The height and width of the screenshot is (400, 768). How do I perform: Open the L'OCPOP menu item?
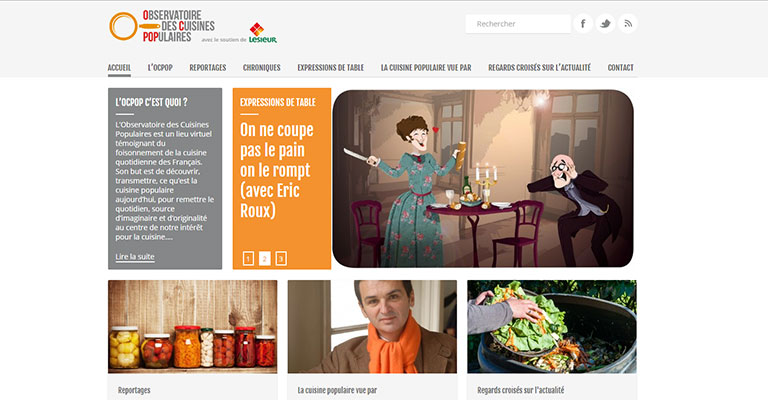(160, 68)
